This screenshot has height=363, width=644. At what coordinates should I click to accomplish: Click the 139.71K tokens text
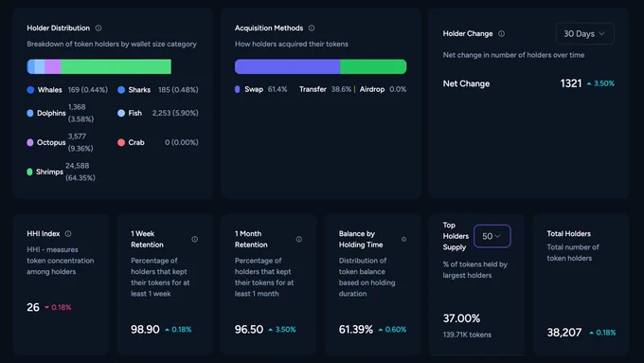pos(467,335)
